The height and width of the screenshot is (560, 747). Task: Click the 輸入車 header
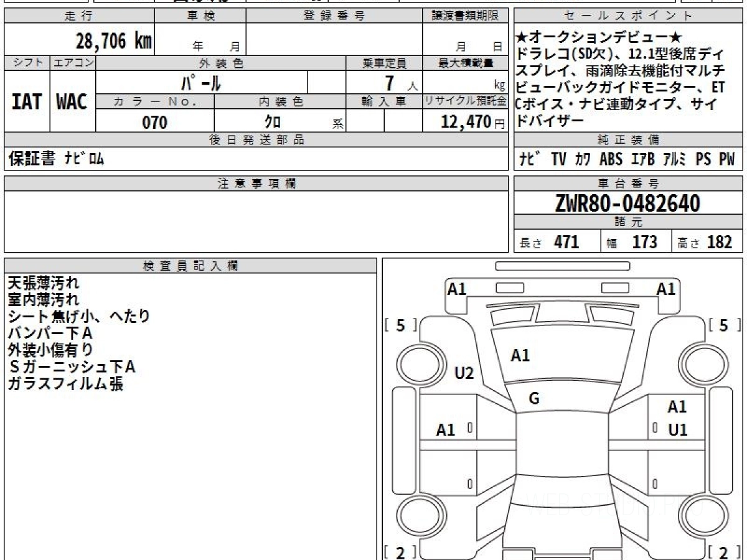[x=384, y=101]
